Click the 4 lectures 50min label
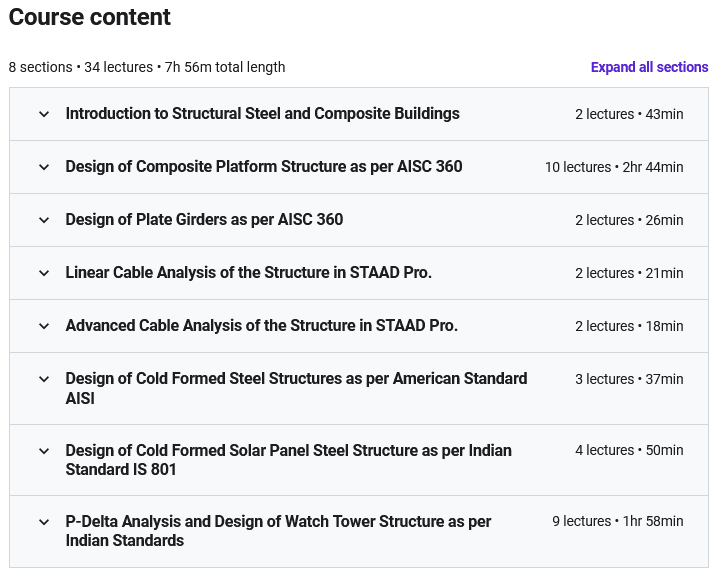This screenshot has width=716, height=573. pyautogui.click(x=629, y=450)
